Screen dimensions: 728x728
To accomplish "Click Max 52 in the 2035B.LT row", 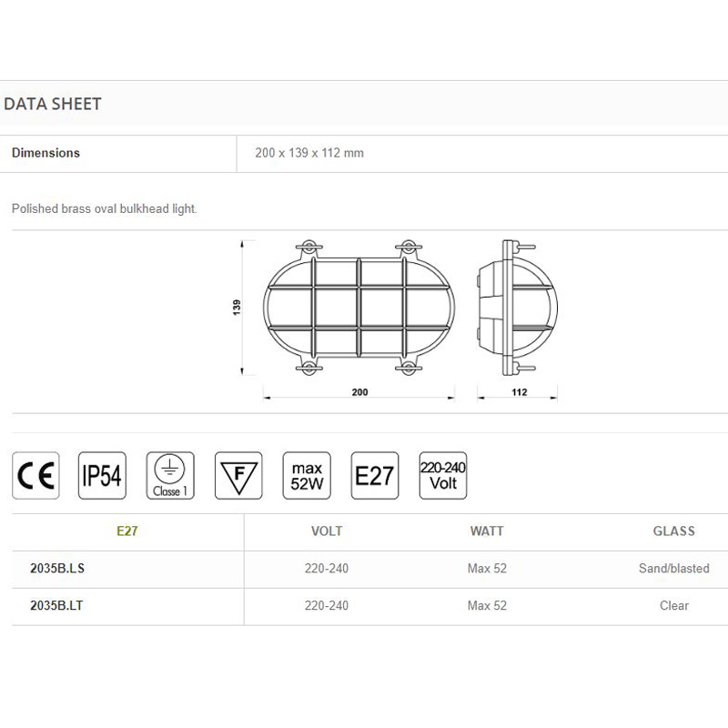I will pyautogui.click(x=487, y=605).
